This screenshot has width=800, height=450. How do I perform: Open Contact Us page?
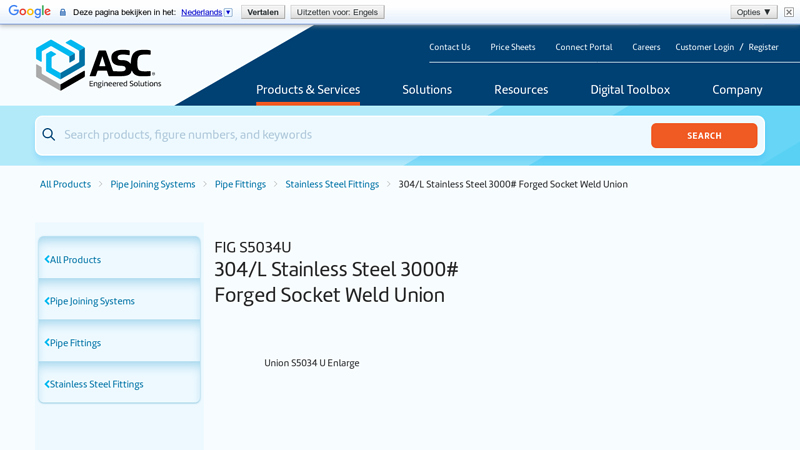[449, 47]
